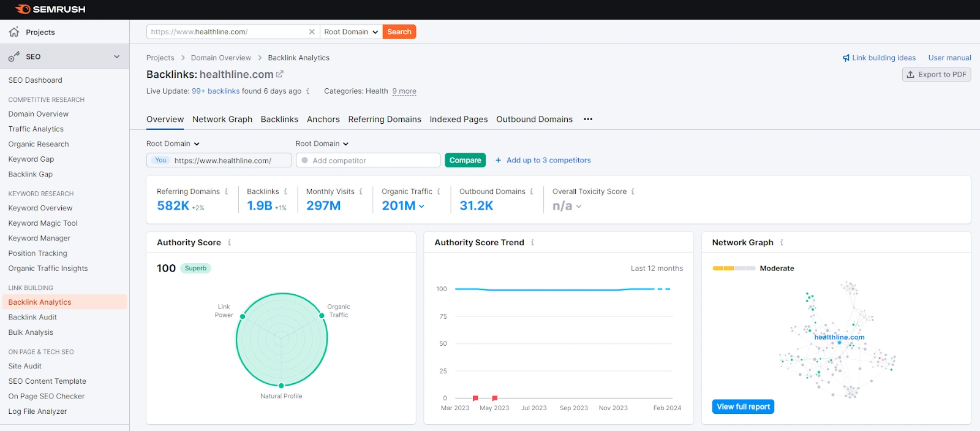Open the User manual link

950,58
